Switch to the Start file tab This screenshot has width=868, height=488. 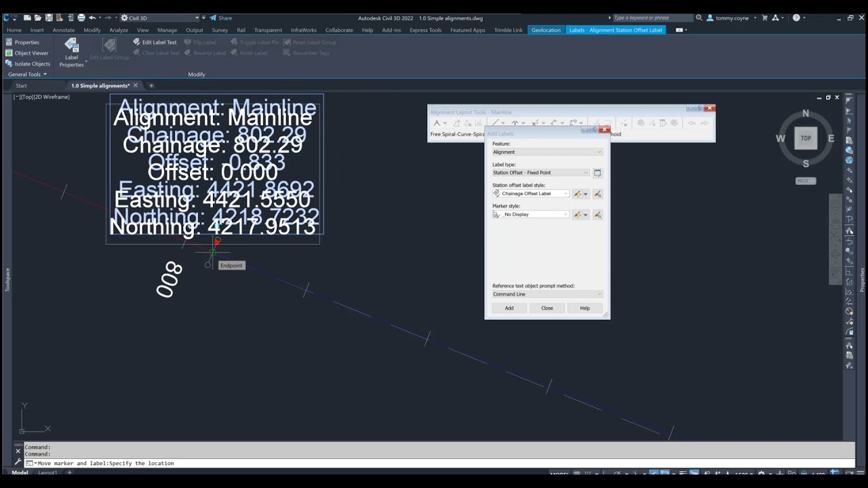tap(21, 85)
